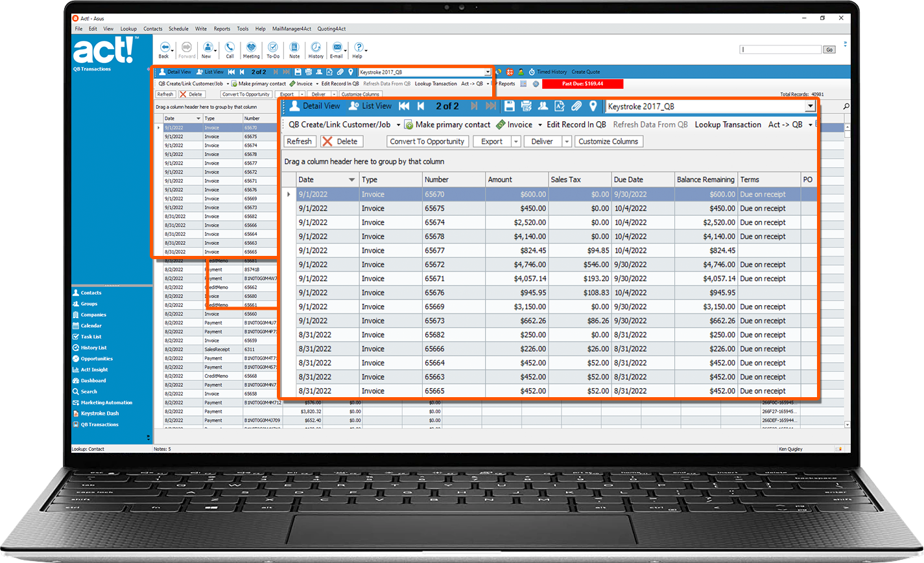Viewport: 924px width, 563px height.
Task: Switch to Detail View in enlarged callout
Action: (x=314, y=106)
